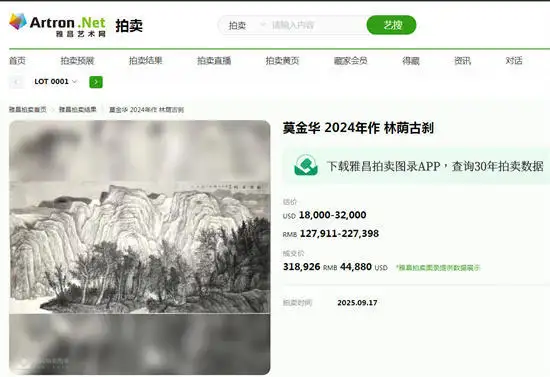Click the green auction app gavel icon
This screenshot has width=550, height=377.
pos(306,165)
